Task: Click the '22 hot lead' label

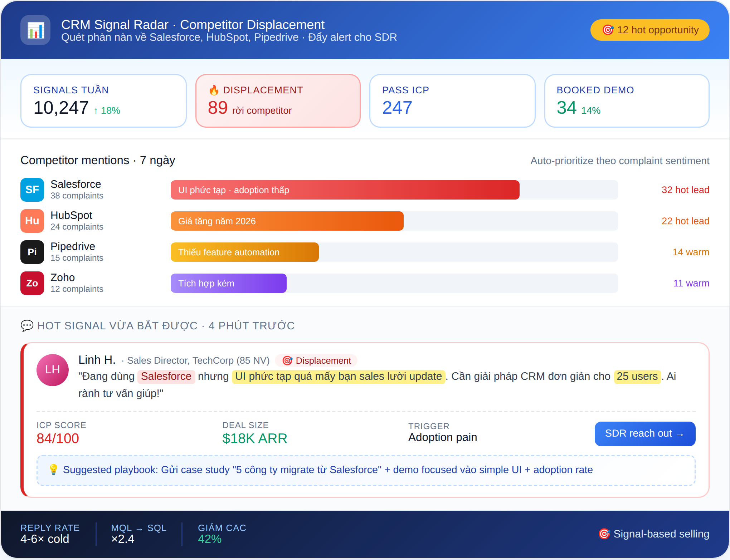Action: coord(685,221)
